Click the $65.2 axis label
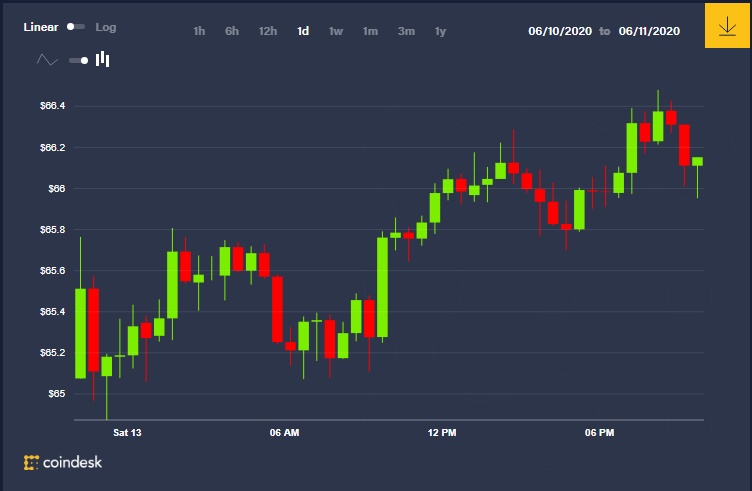752x491 pixels. pos(53,352)
